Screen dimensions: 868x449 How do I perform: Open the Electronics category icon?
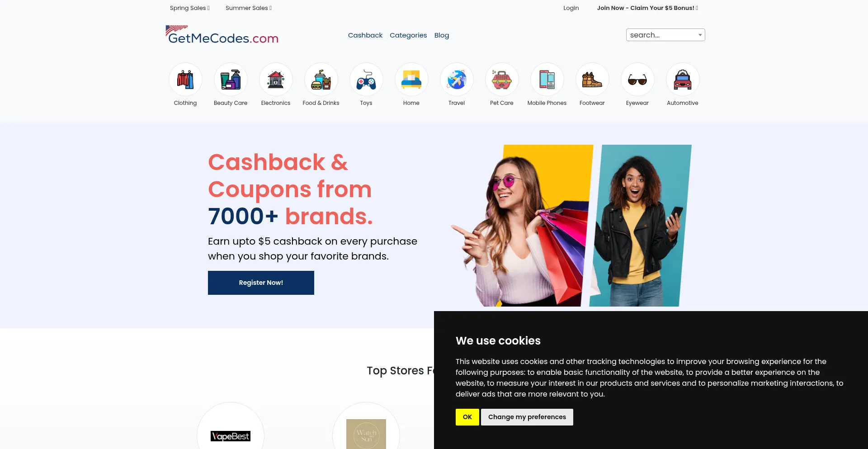coord(276,80)
